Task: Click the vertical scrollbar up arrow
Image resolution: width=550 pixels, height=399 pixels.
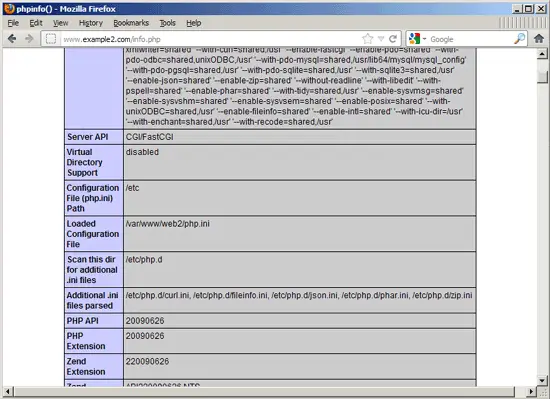Action: (x=542, y=54)
